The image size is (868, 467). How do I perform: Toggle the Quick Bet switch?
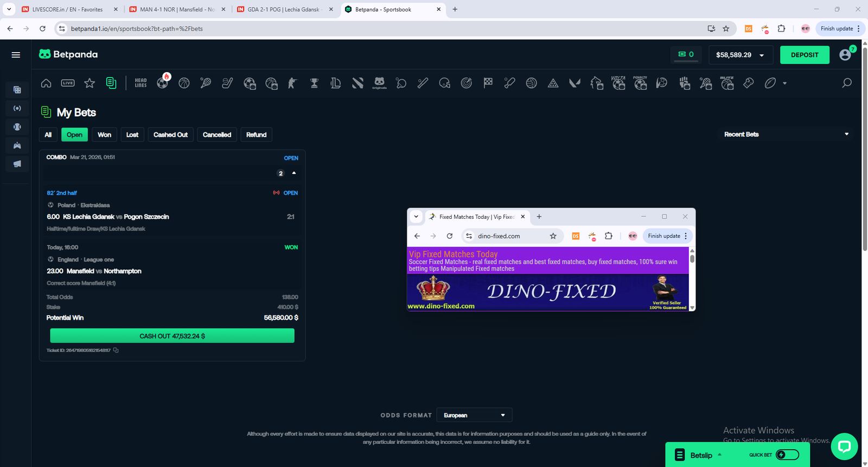(x=787, y=455)
